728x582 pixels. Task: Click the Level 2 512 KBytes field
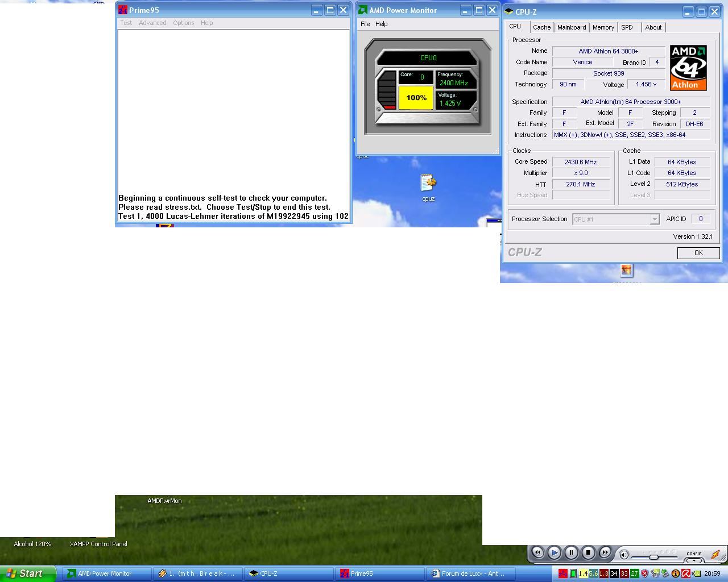point(682,184)
